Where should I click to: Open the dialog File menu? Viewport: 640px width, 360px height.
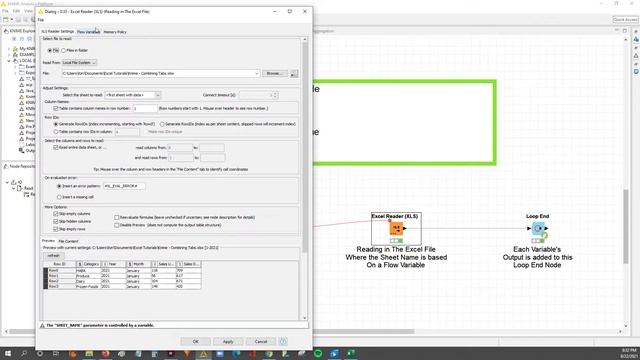click(x=41, y=20)
